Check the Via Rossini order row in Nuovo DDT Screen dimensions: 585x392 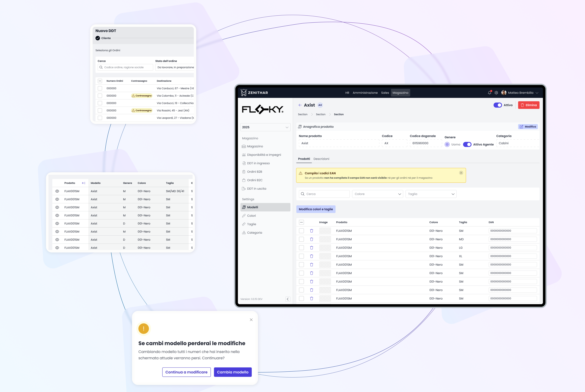[x=100, y=111]
